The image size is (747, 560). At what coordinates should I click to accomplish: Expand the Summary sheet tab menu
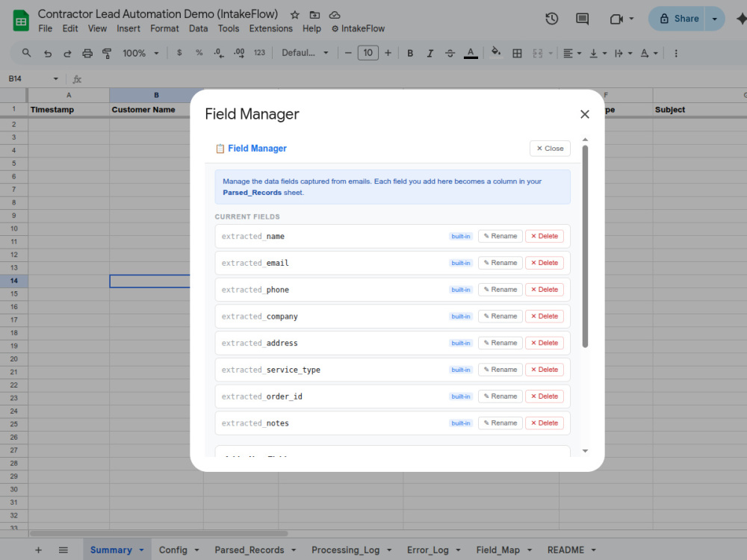point(141,550)
